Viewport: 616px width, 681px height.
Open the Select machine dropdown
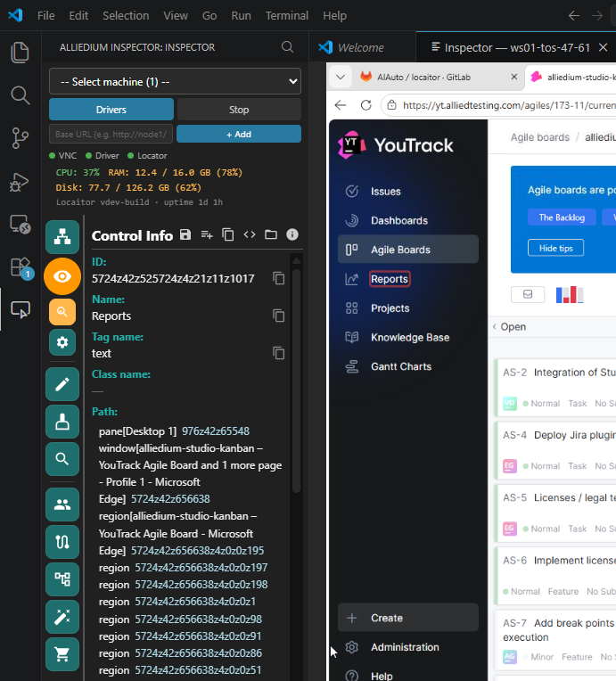[175, 81]
